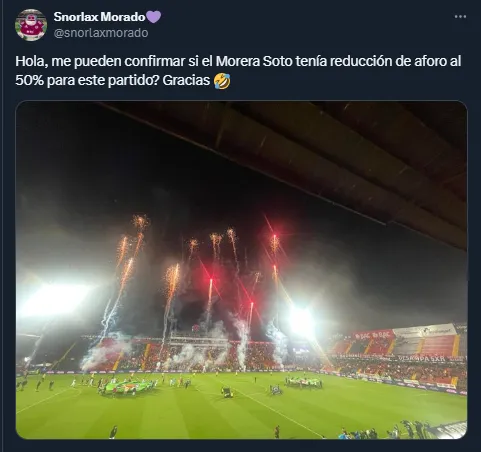Click the BAC banner atop the right stand
481x452 pixels.
[x=373, y=334]
